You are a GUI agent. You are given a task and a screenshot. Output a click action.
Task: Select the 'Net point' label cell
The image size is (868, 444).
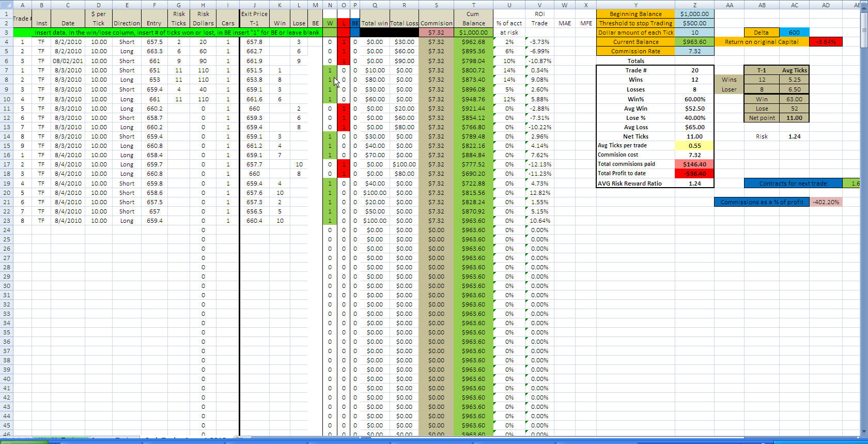pyautogui.click(x=762, y=118)
